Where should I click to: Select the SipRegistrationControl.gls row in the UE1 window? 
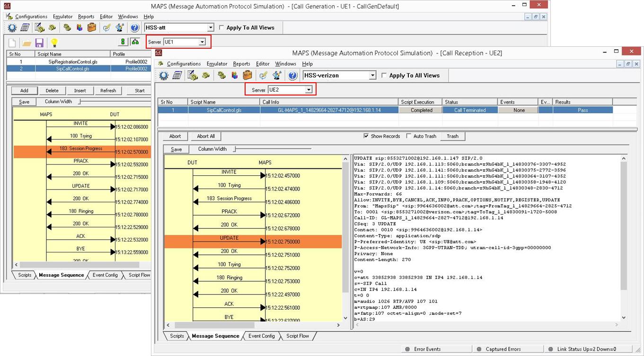79,62
